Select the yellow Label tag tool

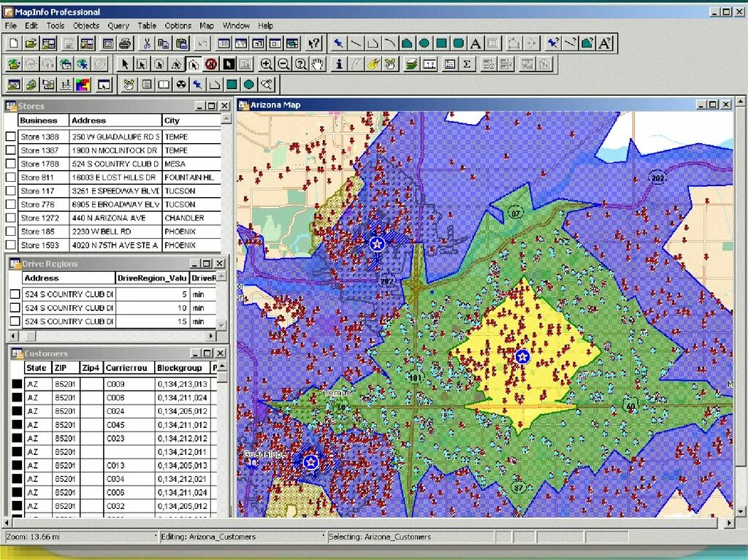[x=373, y=64]
